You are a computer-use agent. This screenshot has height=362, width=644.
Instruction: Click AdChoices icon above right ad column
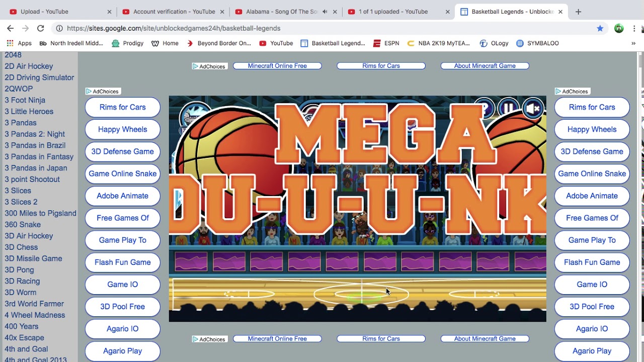tap(572, 92)
